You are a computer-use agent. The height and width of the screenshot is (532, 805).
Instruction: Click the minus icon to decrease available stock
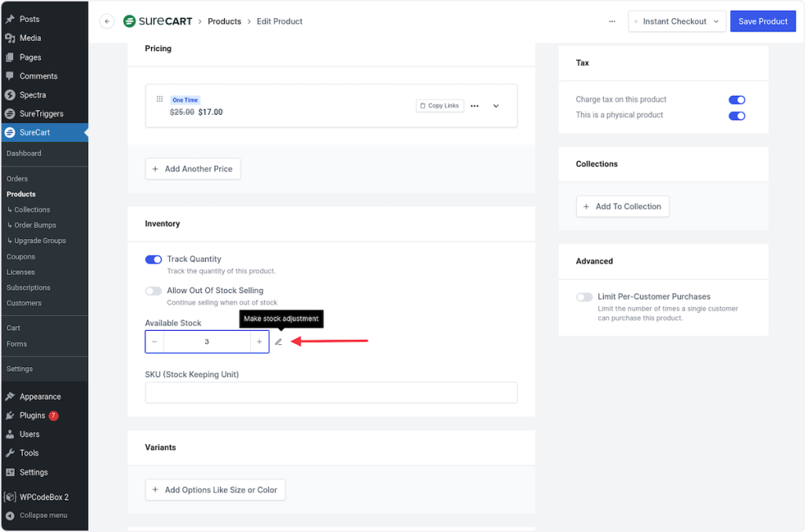[x=155, y=342]
